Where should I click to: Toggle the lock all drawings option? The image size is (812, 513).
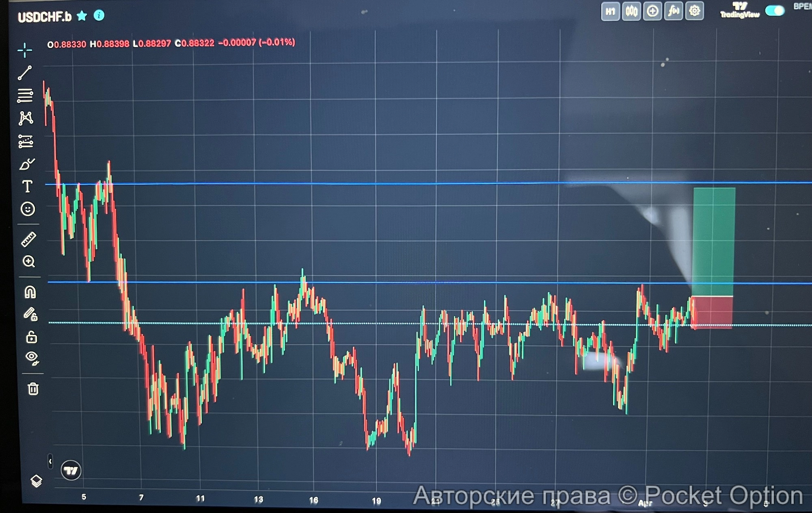tap(31, 337)
